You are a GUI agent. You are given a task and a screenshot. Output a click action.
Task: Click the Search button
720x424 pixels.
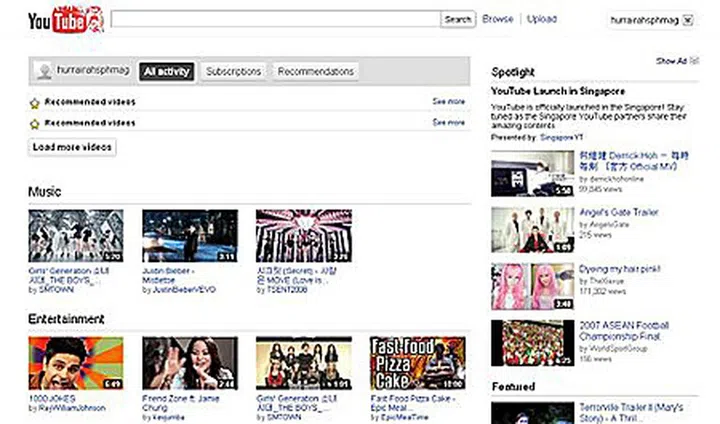[457, 19]
